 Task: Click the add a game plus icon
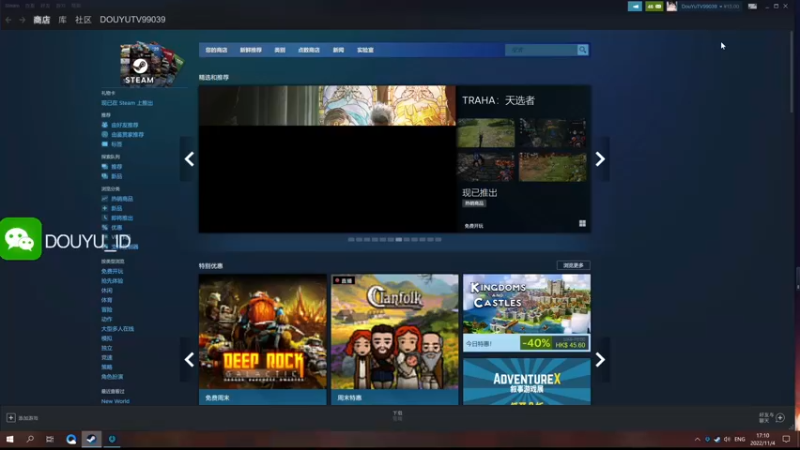(x=11, y=418)
